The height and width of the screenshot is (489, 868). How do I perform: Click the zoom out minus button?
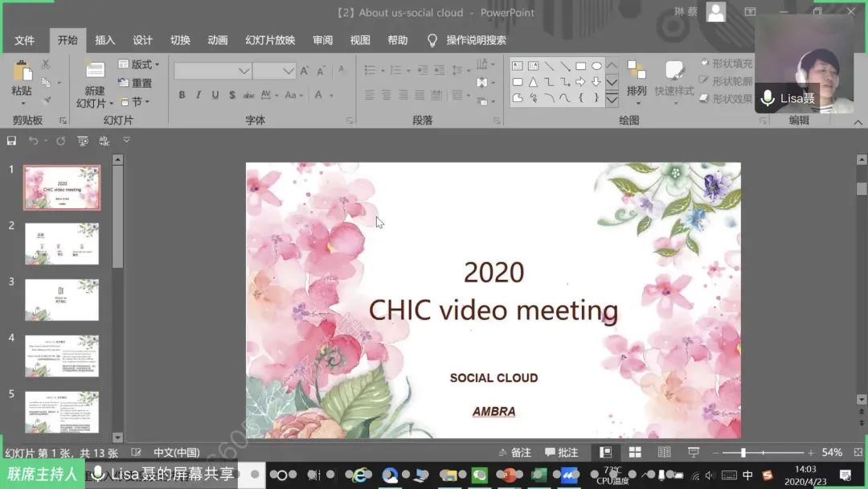715,453
